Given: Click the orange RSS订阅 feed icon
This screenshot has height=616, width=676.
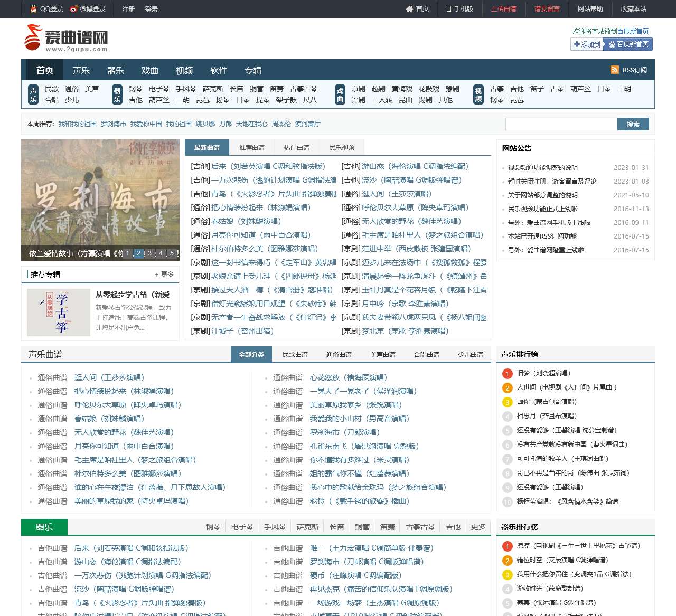Looking at the screenshot, I should pyautogui.click(x=614, y=69).
